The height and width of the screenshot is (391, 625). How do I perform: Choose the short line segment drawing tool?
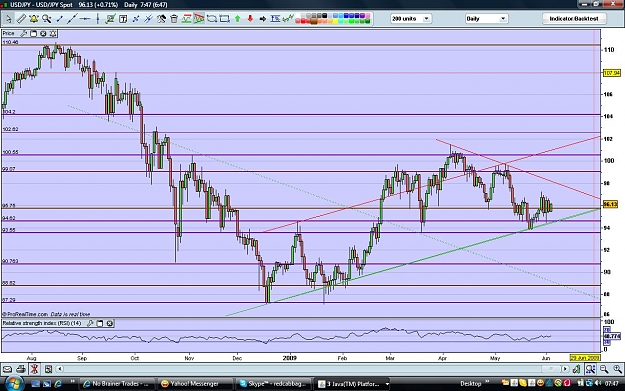pyautogui.click(x=60, y=19)
